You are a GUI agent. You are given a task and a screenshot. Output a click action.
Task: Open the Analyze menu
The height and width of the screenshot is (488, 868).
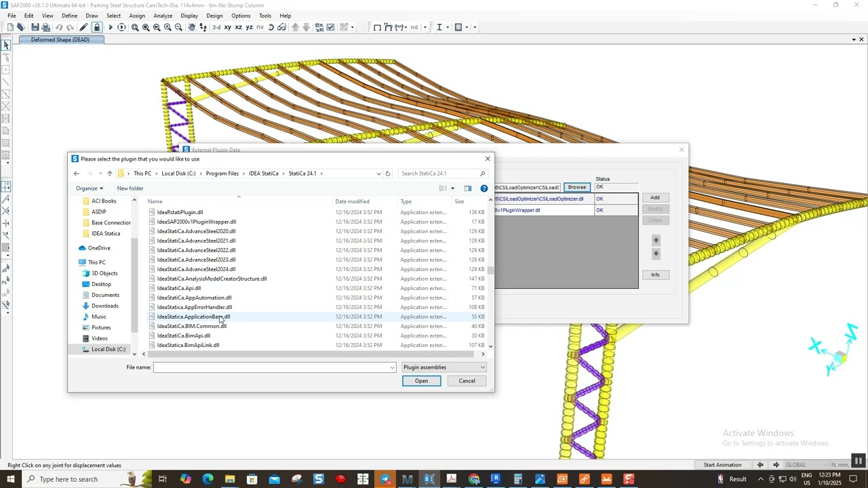(163, 16)
